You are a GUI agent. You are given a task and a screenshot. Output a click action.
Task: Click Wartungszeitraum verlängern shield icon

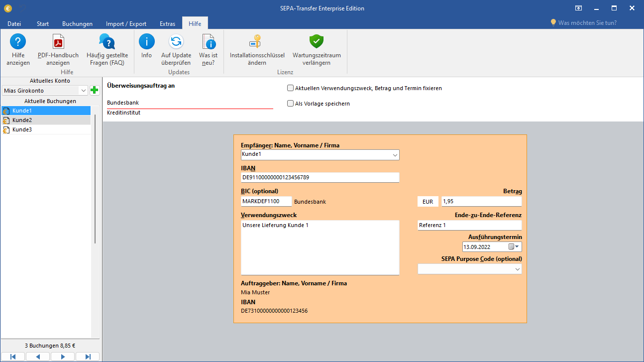317,42
